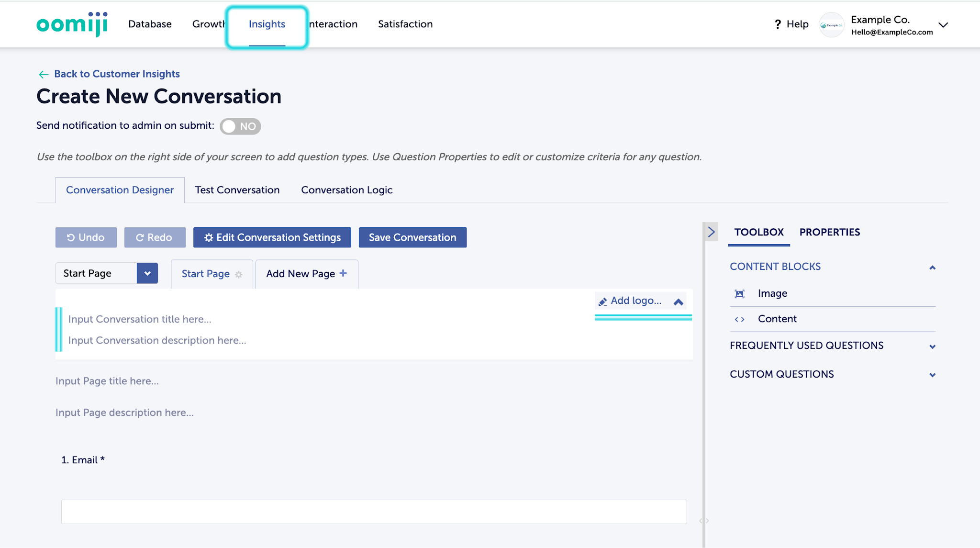Click the Image content block icon
This screenshot has width=980, height=548.
click(740, 293)
